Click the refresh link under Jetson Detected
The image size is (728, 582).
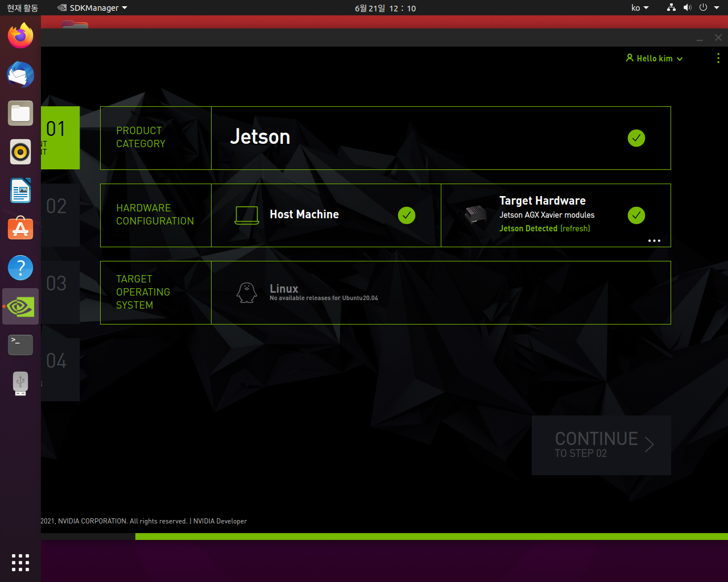point(575,228)
